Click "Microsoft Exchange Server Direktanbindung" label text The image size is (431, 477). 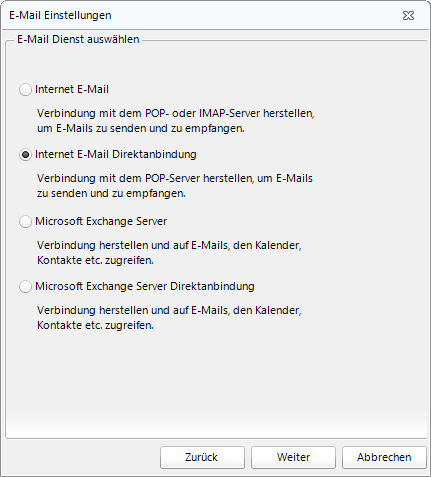pos(145,286)
